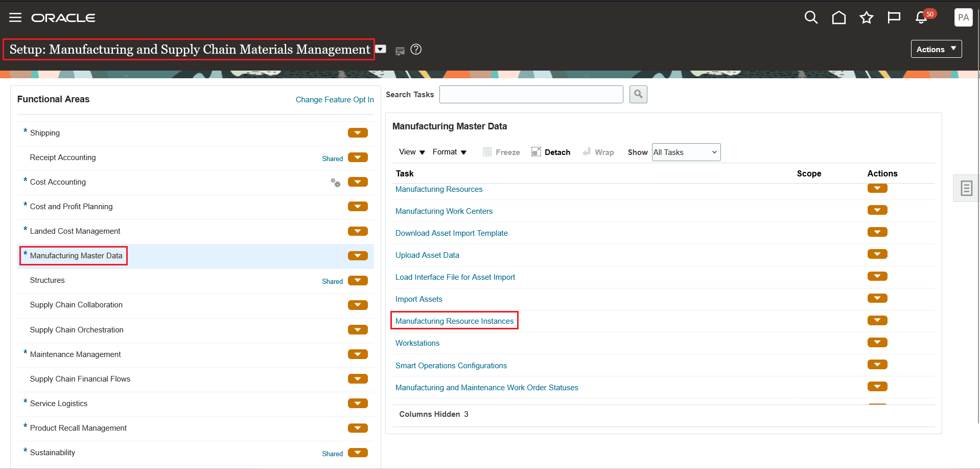
Task: Expand the arrow next to Manufacturing Master Data
Action: pos(358,255)
